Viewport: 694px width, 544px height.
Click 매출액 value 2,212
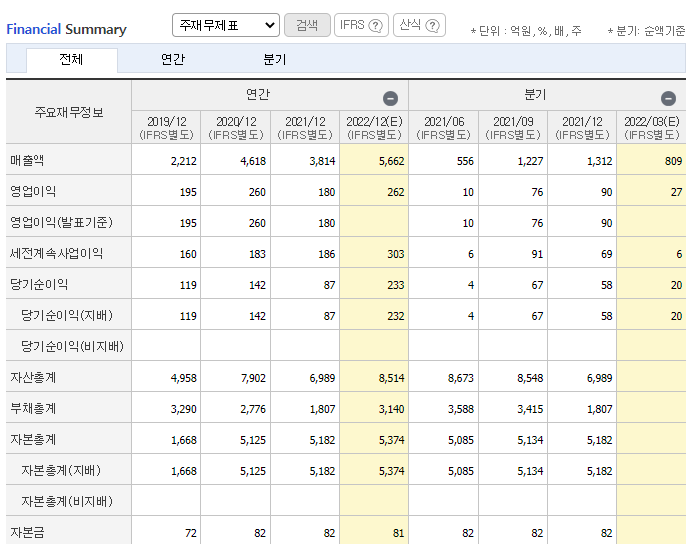coord(184,161)
